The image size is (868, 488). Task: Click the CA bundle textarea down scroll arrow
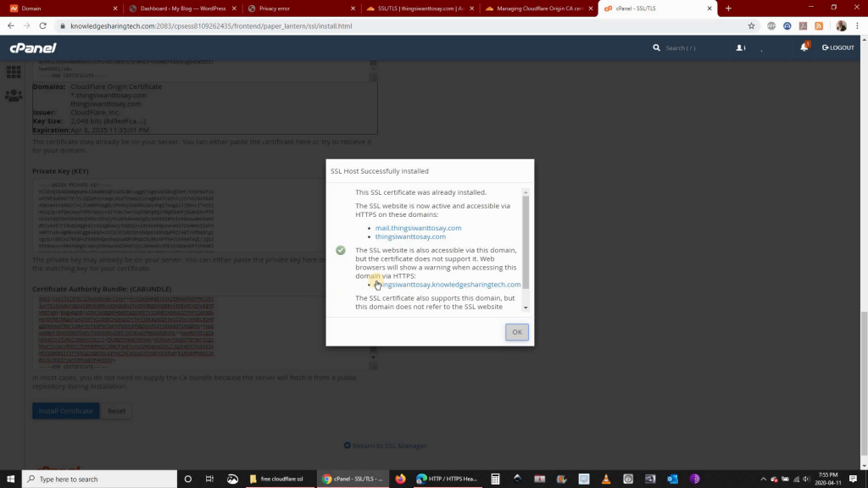click(x=373, y=358)
